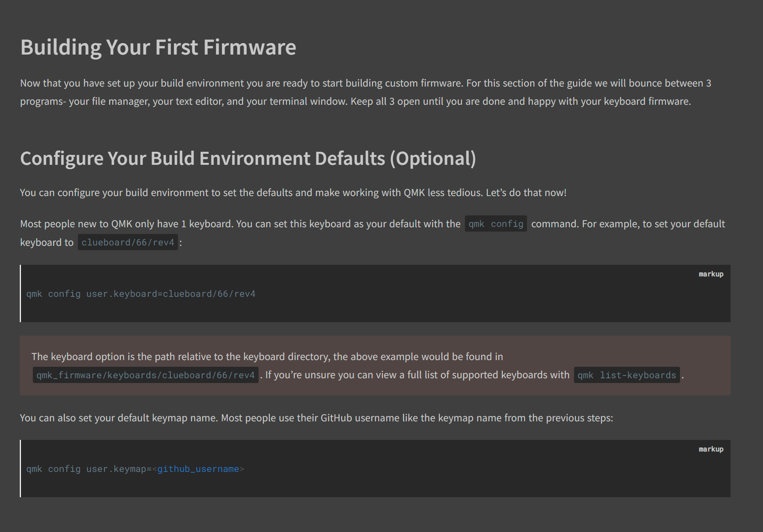Click the white left border of second code block
This screenshot has height=532, width=763.
click(21, 468)
